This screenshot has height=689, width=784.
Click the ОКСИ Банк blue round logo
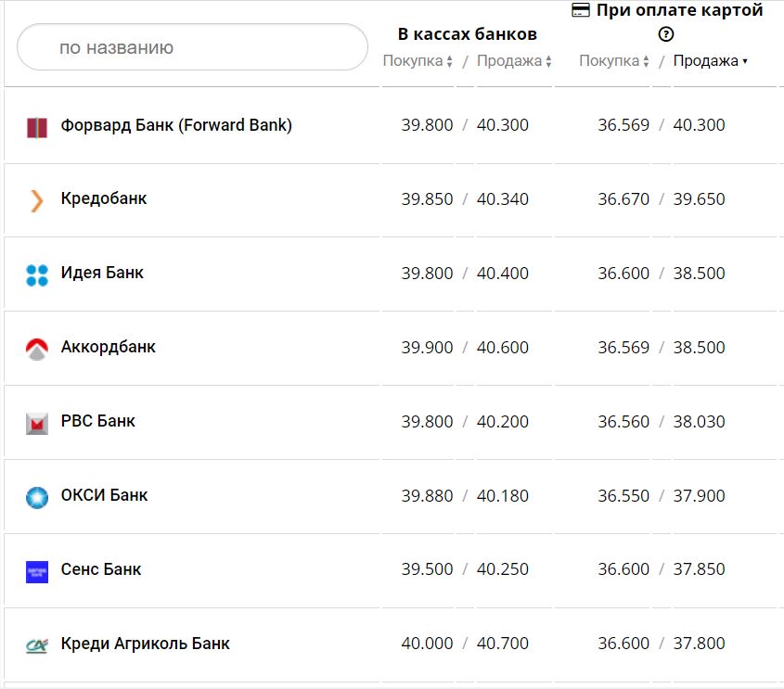(36, 497)
